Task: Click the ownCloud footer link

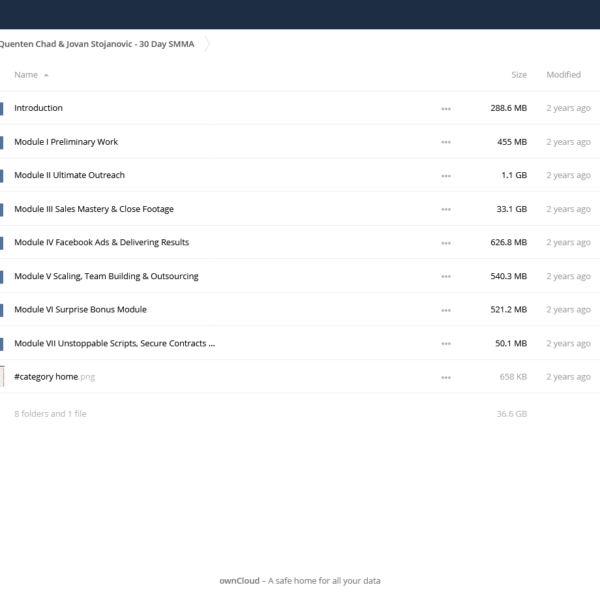Action: [240, 581]
